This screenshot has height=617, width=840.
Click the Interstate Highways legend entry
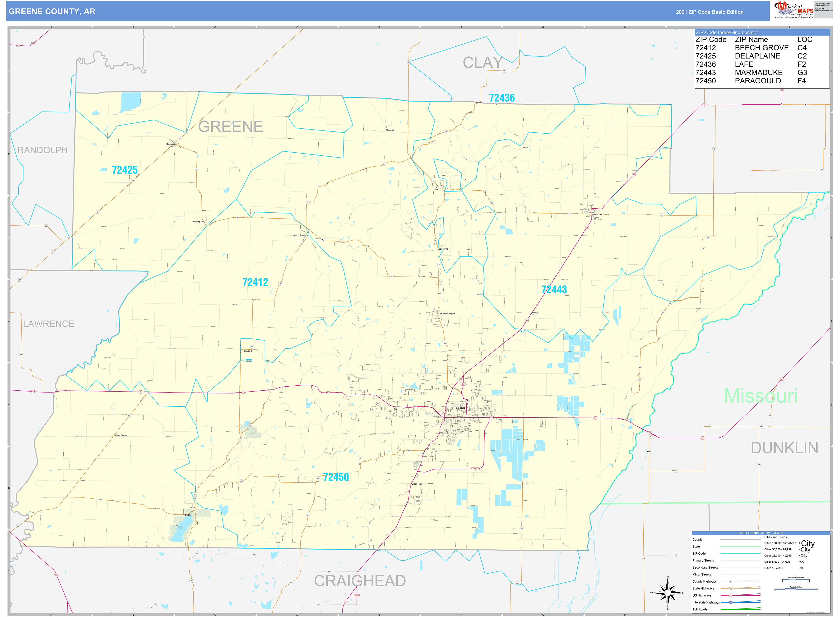coord(706,603)
